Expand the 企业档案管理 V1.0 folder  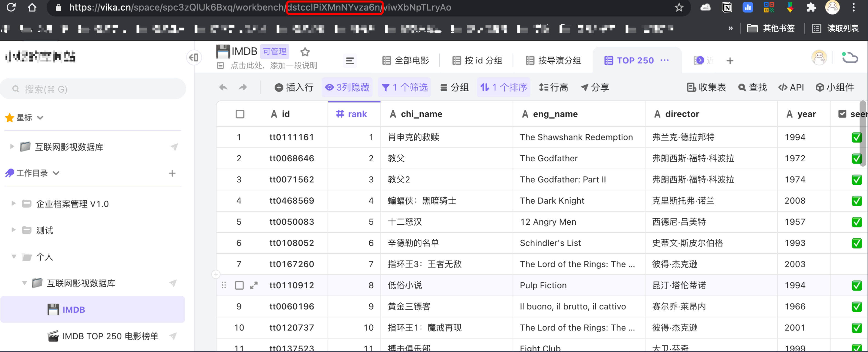[x=13, y=204]
